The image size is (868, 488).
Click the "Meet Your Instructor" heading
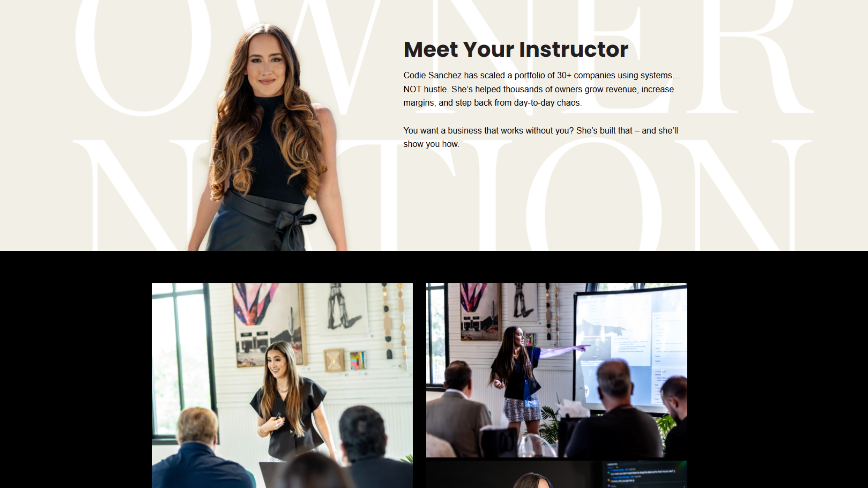click(516, 50)
